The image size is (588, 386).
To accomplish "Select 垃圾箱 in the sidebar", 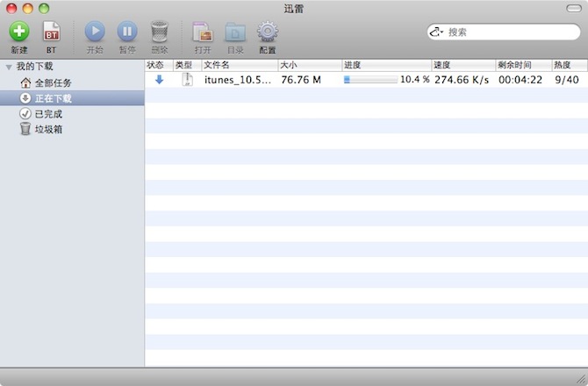I will coord(72,129).
